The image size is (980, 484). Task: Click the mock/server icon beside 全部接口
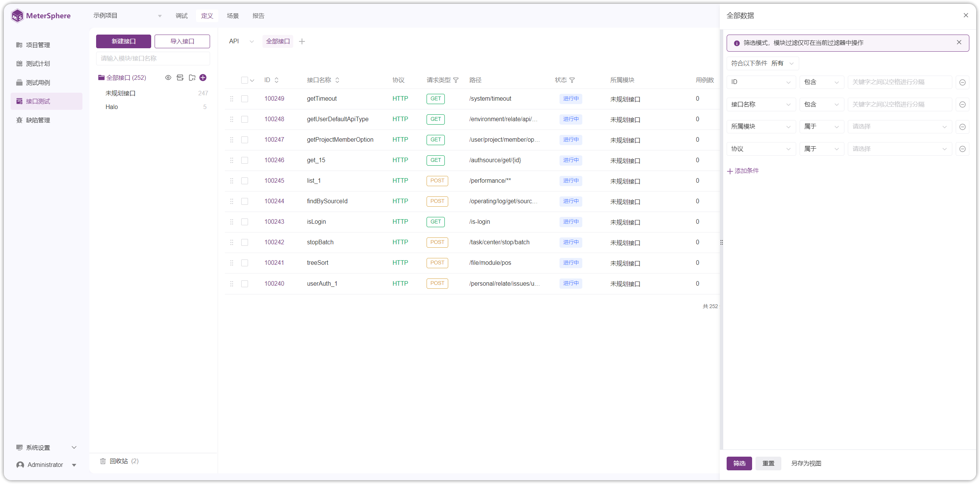pyautogui.click(x=180, y=78)
